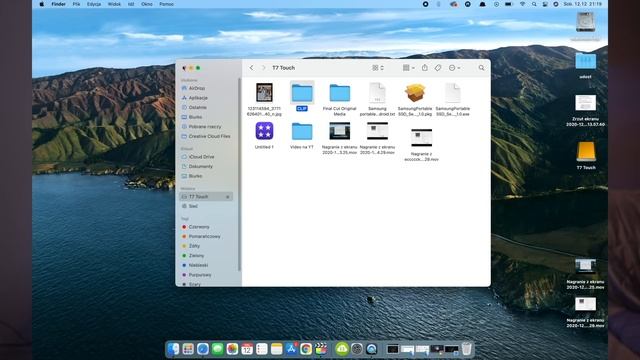640x360 pixels.
Task: Open Google Chrome from the Dock
Action: point(306,349)
